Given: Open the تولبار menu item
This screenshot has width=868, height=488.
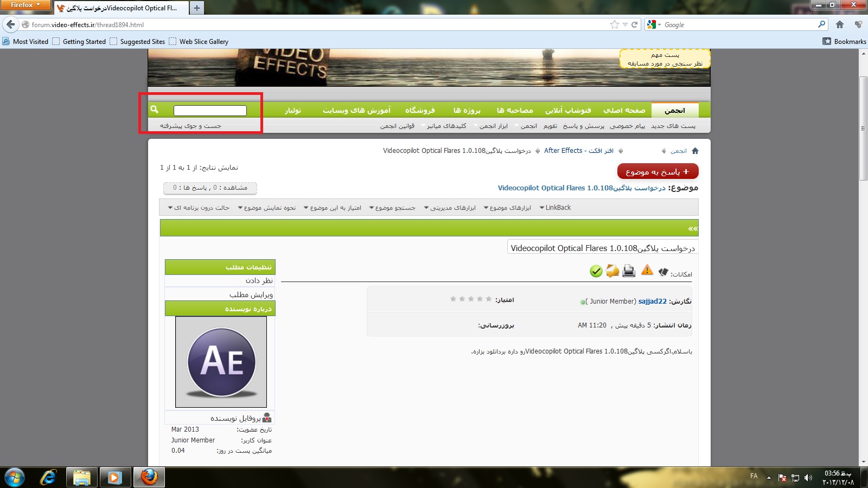Looking at the screenshot, I should pos(293,110).
